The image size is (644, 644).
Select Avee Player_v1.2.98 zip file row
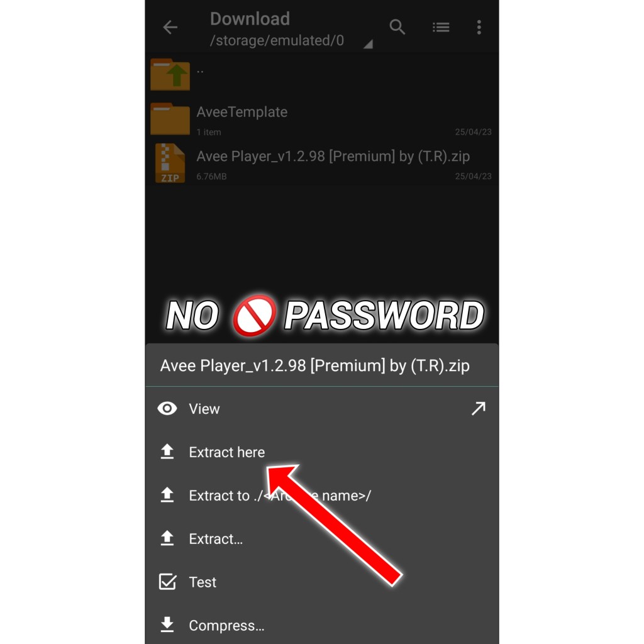pos(322,163)
